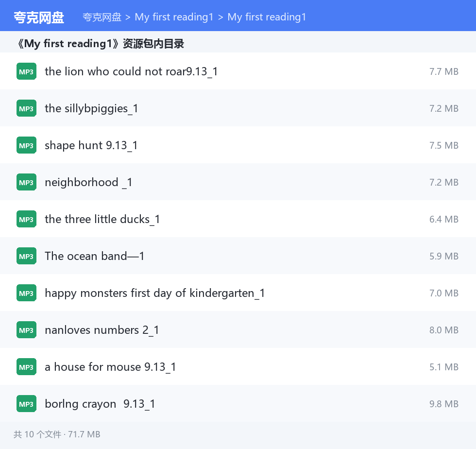The image size is (476, 449).
Task: Click the MP3 icon next to neighborhood _1
Action: 26,182
